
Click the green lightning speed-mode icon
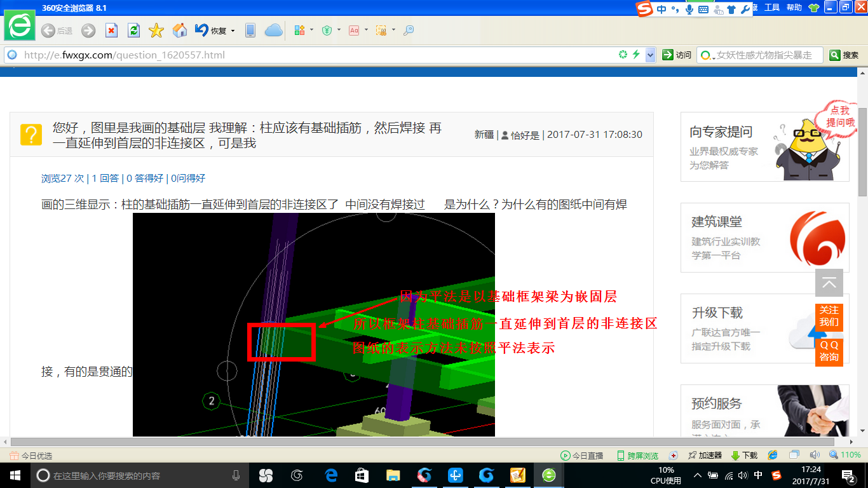tap(635, 55)
